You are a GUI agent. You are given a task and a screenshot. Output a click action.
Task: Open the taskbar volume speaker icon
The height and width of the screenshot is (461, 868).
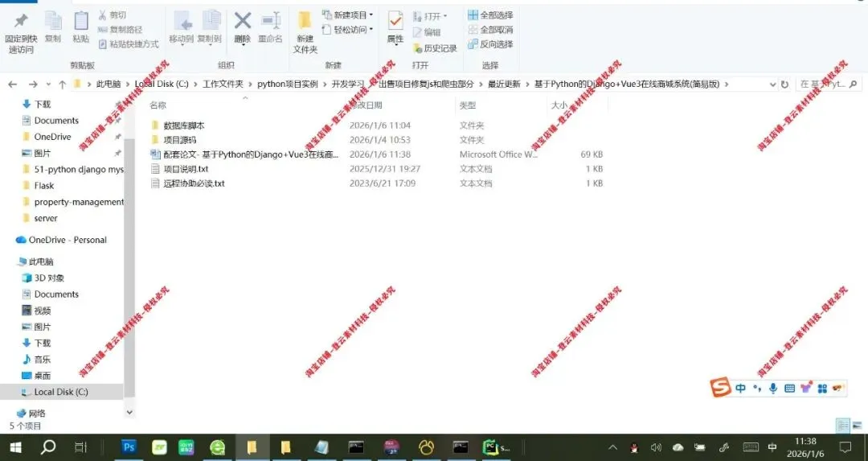coord(656,447)
